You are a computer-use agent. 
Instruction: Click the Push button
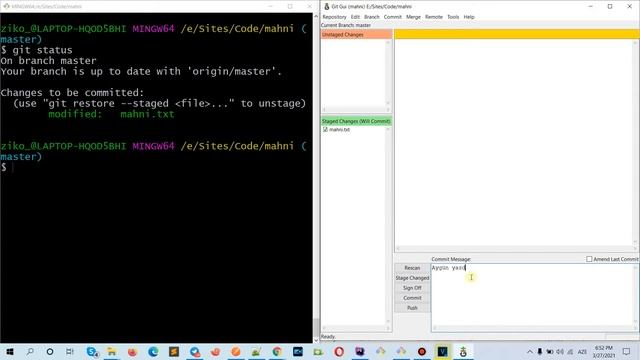pos(412,308)
